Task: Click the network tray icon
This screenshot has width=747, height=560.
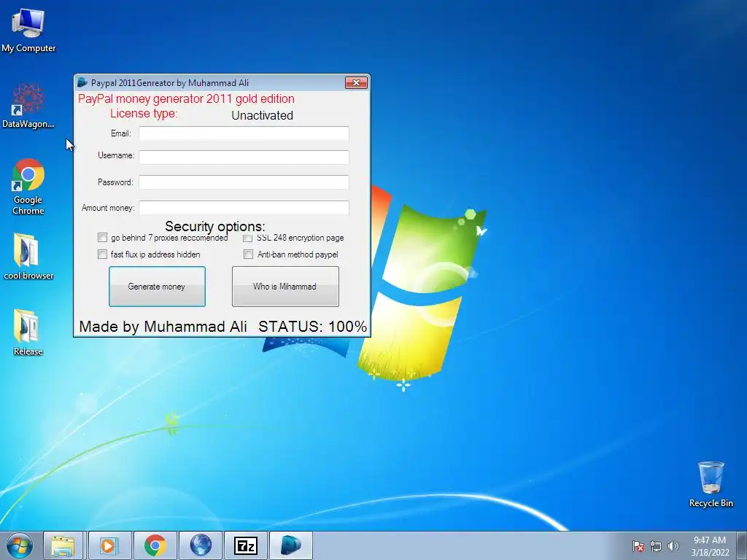Action: (x=656, y=546)
